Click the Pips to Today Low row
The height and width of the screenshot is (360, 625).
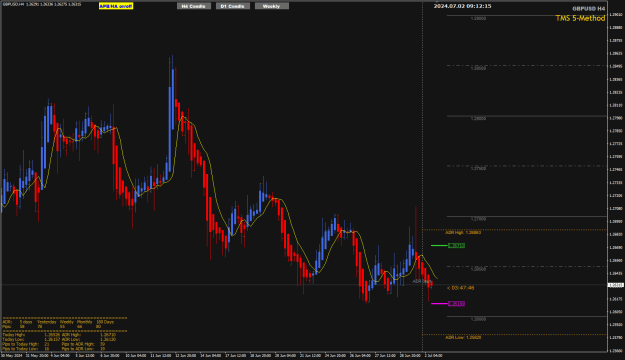(26, 349)
